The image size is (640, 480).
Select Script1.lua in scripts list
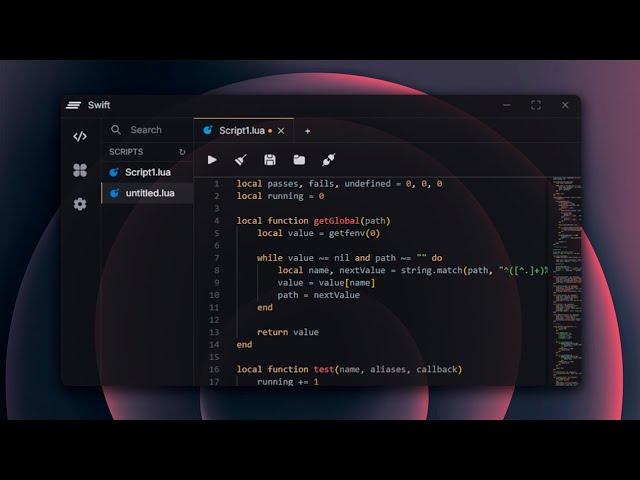coord(147,172)
